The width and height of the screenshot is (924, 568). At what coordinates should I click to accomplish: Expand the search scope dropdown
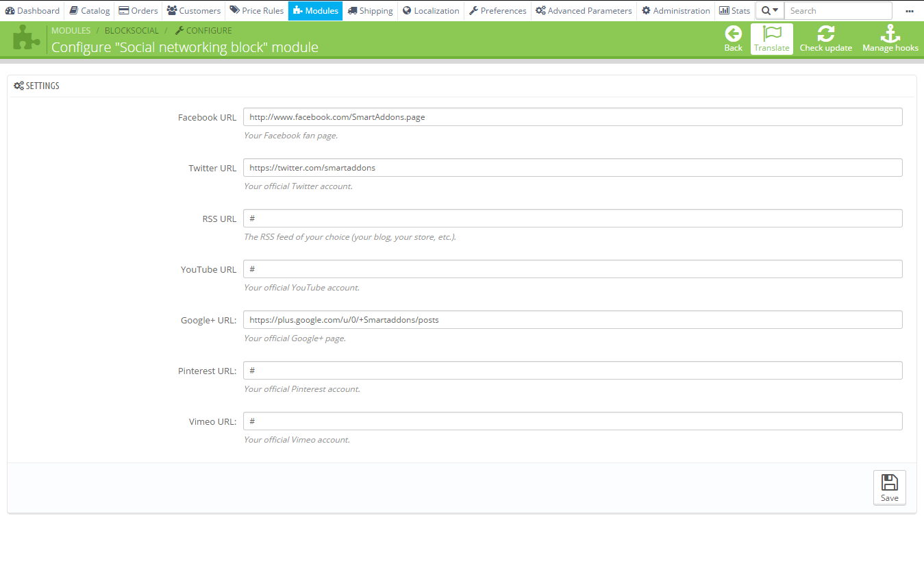(x=770, y=10)
